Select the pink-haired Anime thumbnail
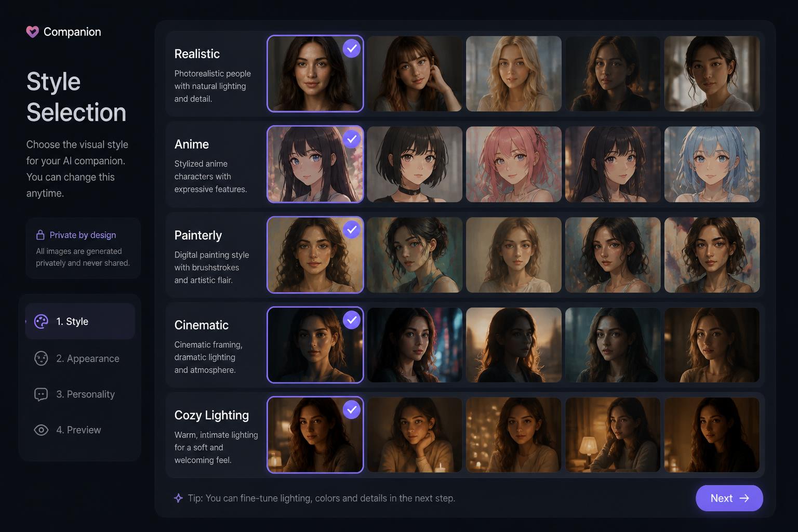The image size is (798, 532). click(514, 164)
